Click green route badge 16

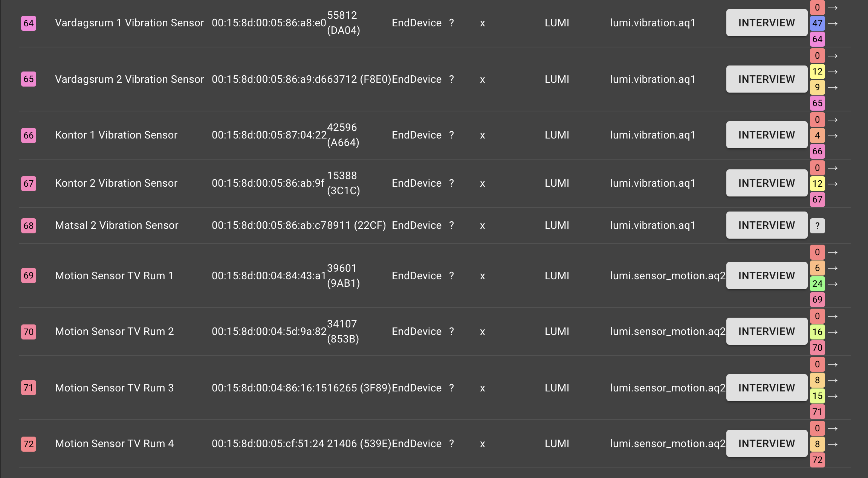pyautogui.click(x=817, y=332)
